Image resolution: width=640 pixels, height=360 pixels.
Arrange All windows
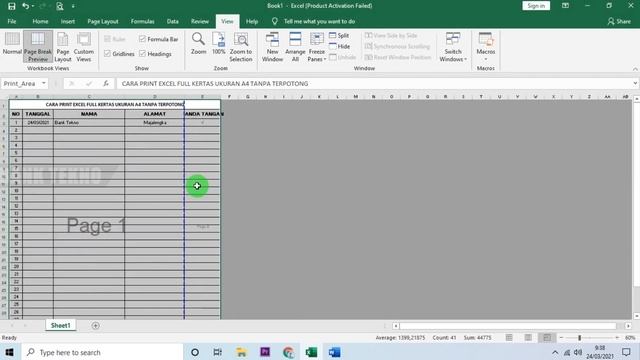295,47
